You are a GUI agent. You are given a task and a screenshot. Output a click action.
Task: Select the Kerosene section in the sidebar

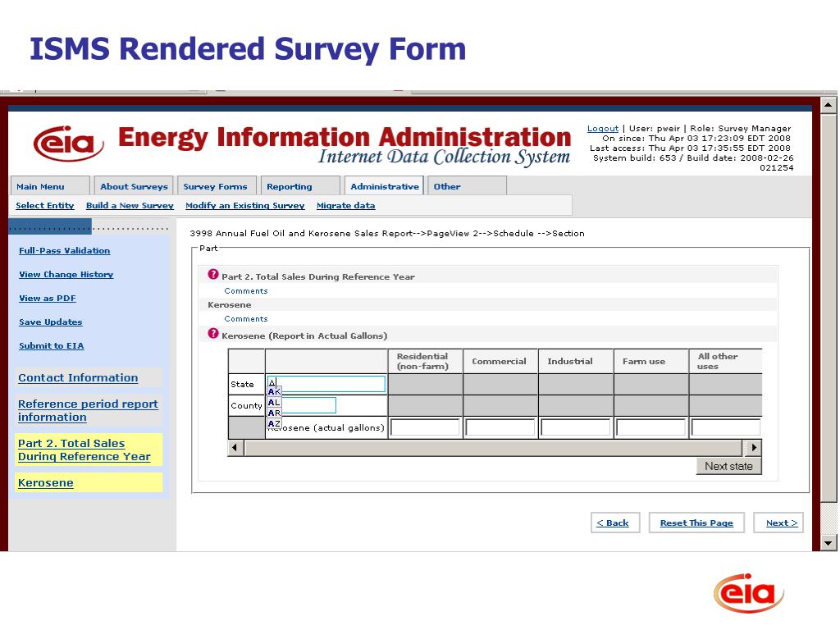[x=46, y=482]
